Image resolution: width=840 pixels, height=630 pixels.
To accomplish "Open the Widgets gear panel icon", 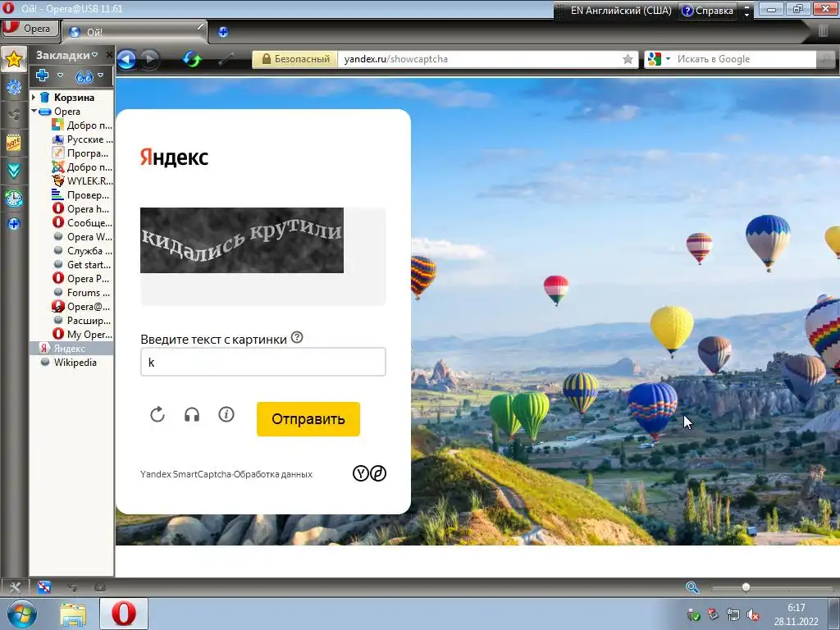I will coord(14,87).
